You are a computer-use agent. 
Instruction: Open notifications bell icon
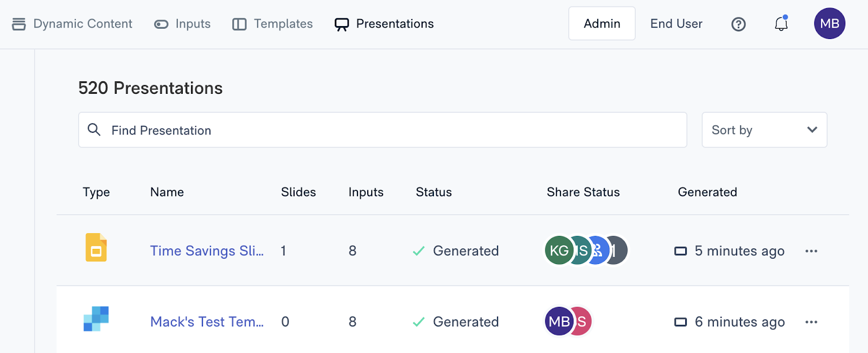point(781,24)
